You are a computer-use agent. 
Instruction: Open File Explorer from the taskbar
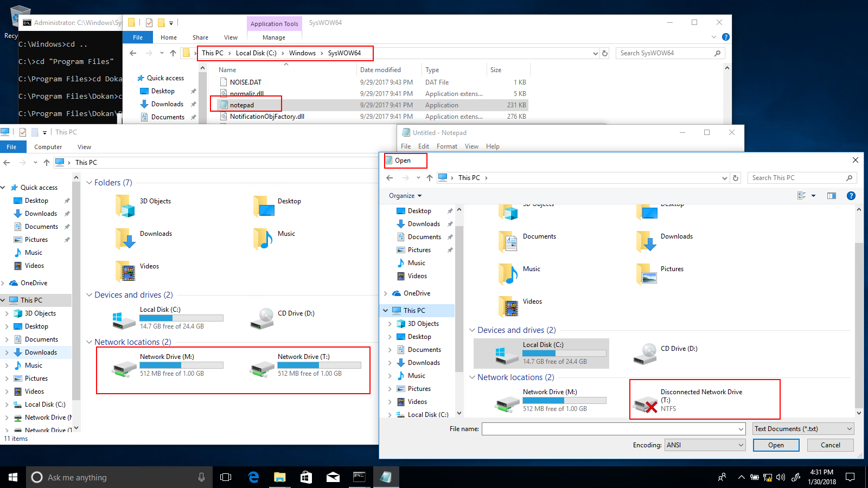[x=280, y=477]
